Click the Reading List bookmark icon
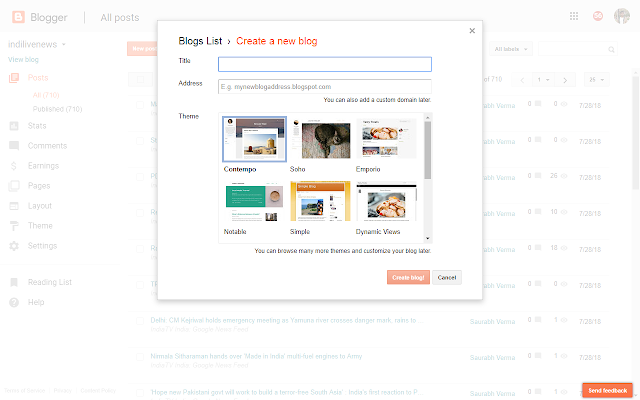Screen dimensions: 640x400 click(x=14, y=282)
